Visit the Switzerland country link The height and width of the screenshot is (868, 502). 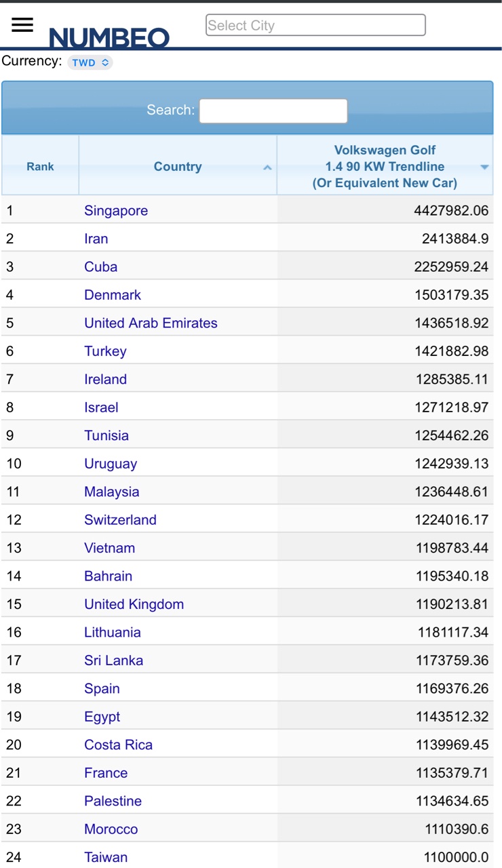click(x=120, y=520)
